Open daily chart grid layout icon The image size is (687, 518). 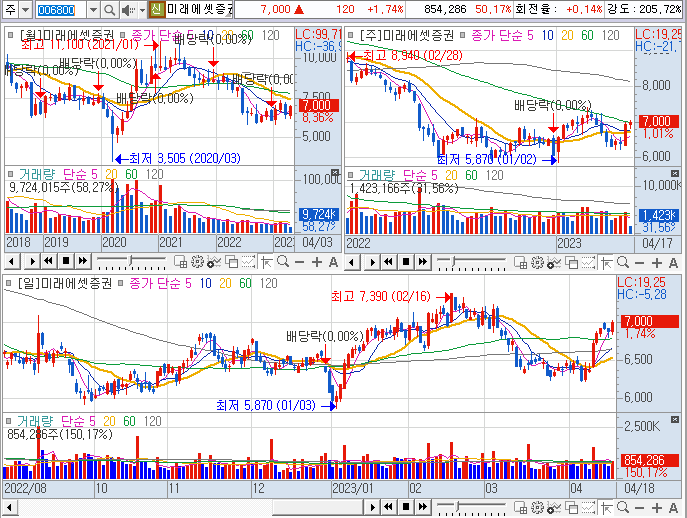tap(521, 507)
